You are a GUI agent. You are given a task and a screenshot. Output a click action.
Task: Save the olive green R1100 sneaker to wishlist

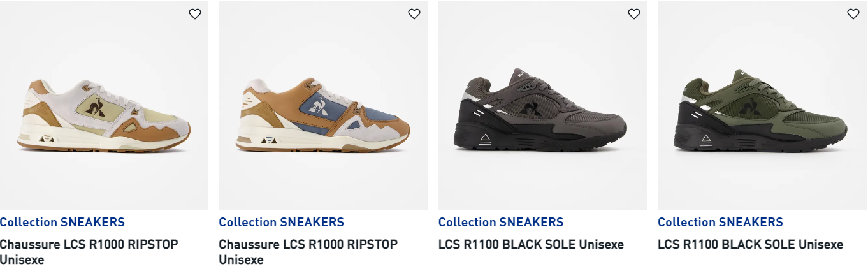[x=853, y=14]
